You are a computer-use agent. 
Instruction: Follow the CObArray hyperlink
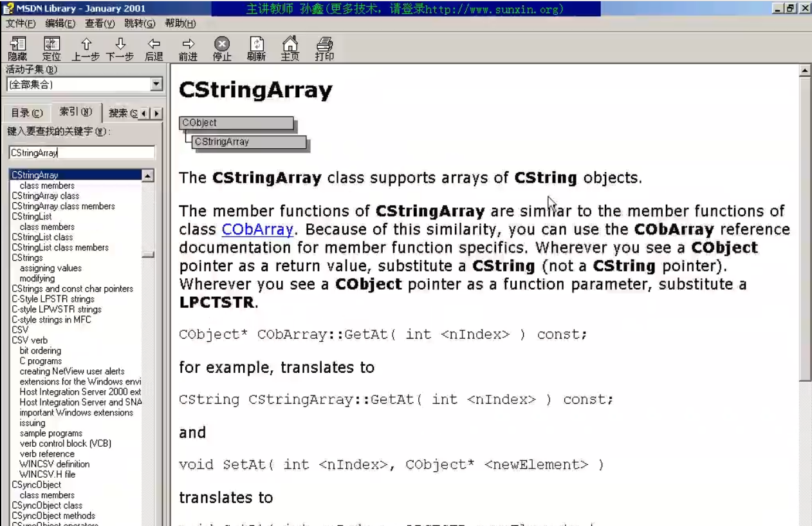click(257, 229)
